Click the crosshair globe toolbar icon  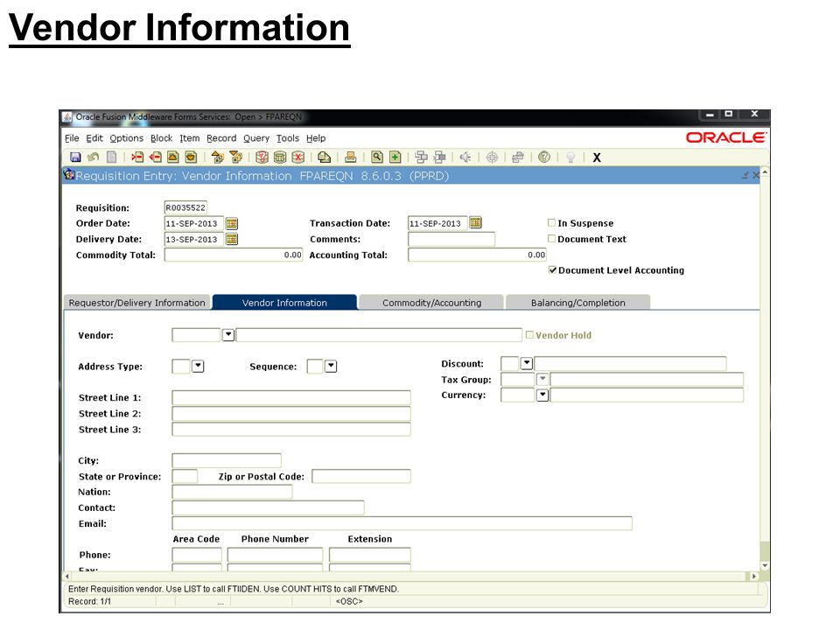[x=492, y=157]
